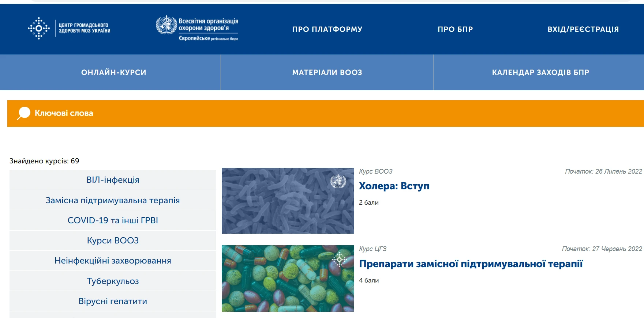This screenshot has height=318, width=644.
Task: Open the Про БПР menu item
Action: 455,29
